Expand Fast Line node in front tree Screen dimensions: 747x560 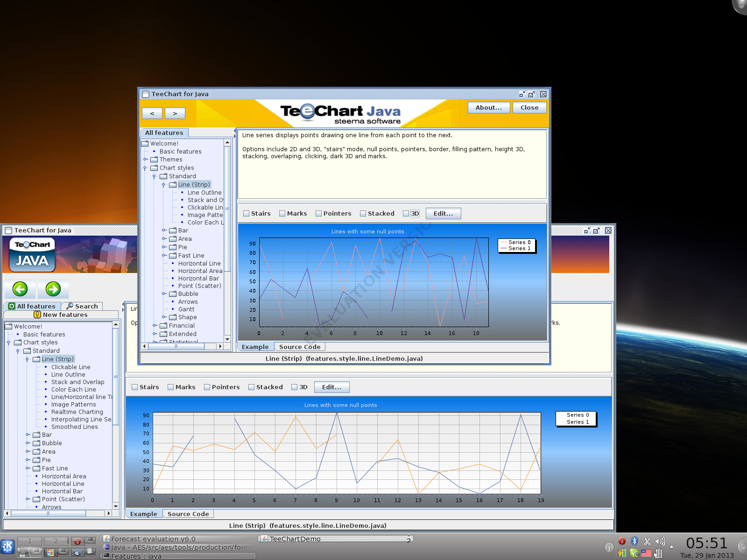coord(164,255)
